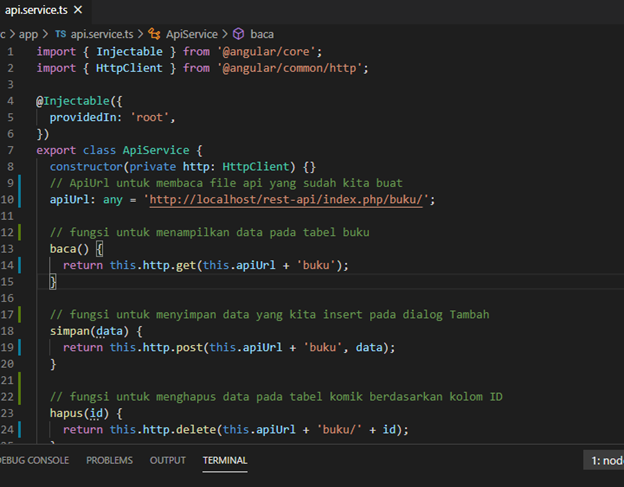
Task: Click the http.post call on line 19
Action: (173, 348)
